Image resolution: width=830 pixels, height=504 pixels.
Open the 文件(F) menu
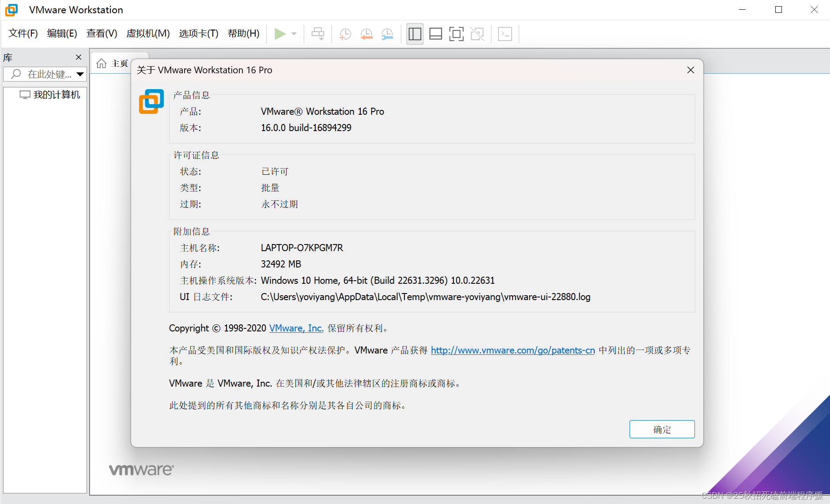(x=23, y=34)
